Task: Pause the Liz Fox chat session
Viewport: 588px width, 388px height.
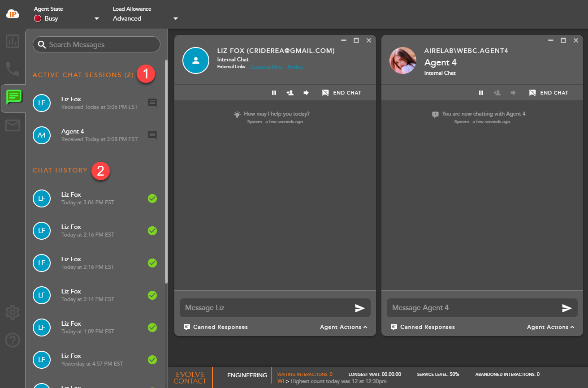Action: [274, 93]
